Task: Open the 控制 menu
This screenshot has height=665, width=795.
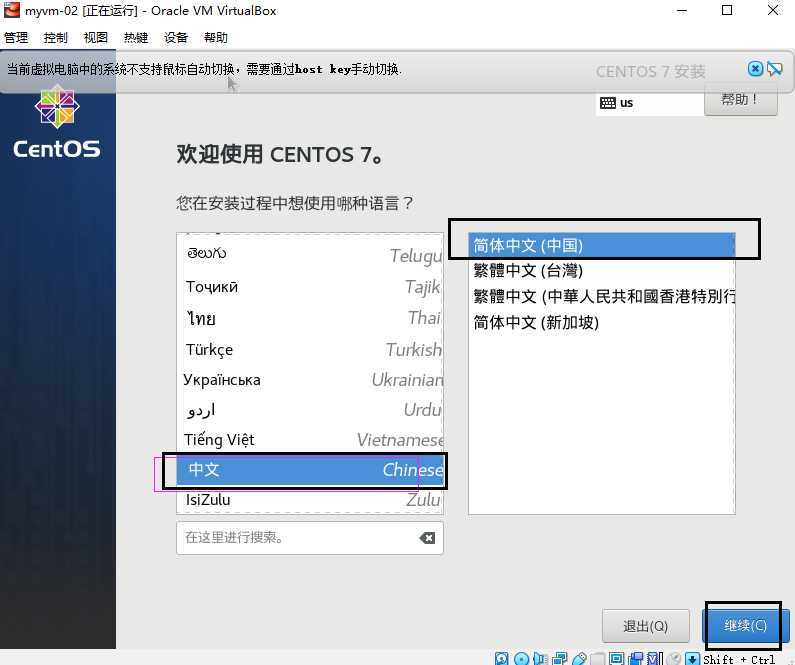Action: point(56,38)
